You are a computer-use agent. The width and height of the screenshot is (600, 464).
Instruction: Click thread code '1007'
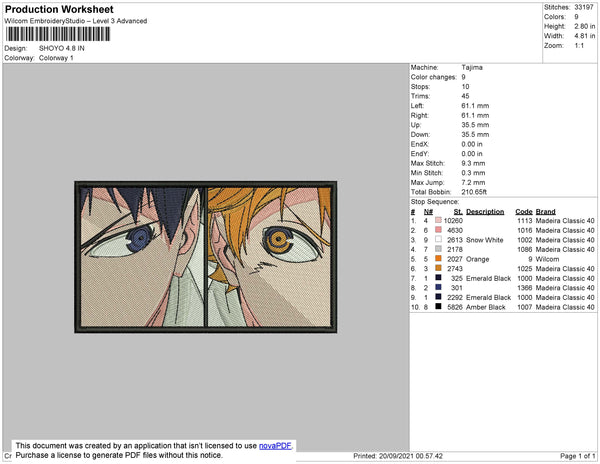[x=525, y=307]
